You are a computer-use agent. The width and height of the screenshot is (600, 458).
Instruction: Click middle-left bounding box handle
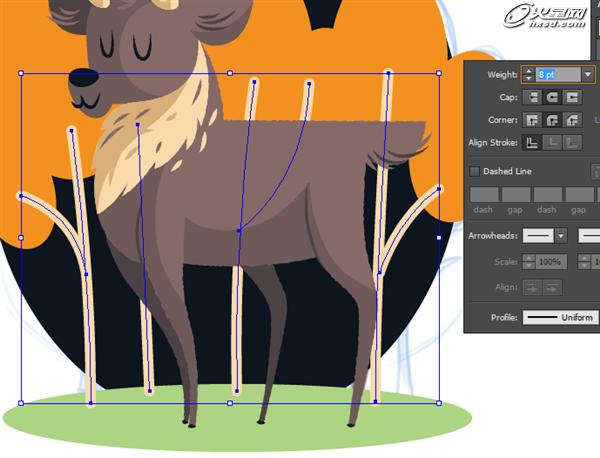pyautogui.click(x=21, y=238)
